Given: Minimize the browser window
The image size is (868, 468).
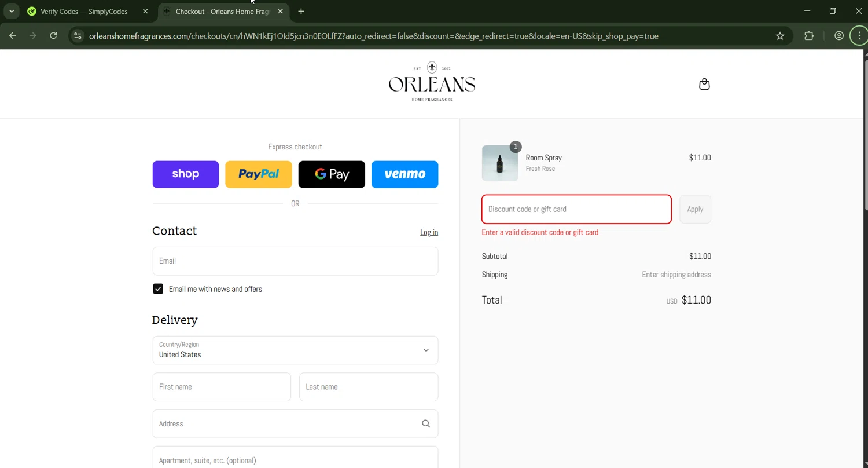Looking at the screenshot, I should coord(807,11).
